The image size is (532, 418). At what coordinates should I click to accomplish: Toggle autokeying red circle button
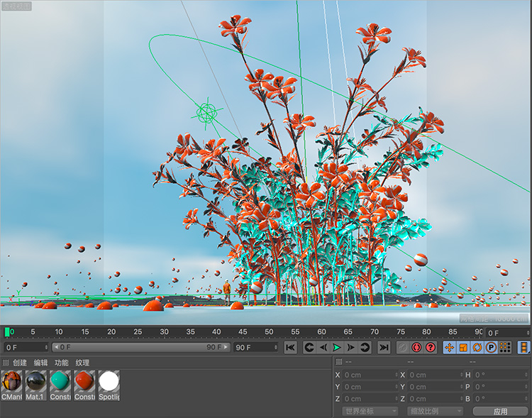[416, 347]
